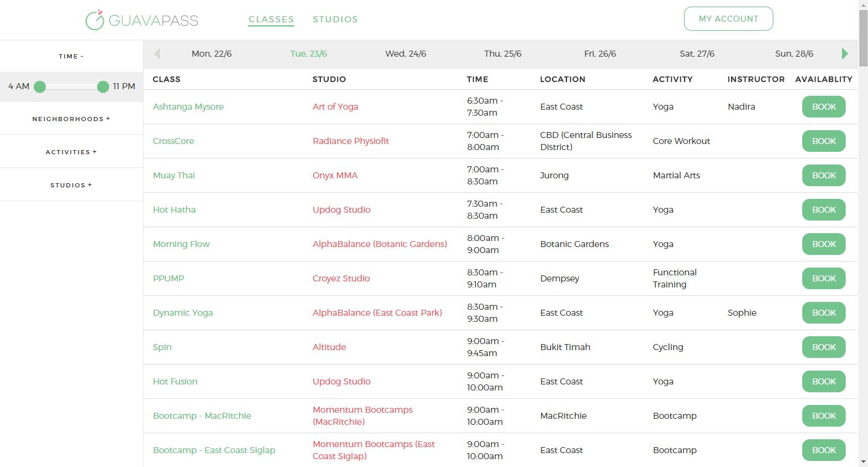Select Sat, 27/6 date tab

coord(697,54)
